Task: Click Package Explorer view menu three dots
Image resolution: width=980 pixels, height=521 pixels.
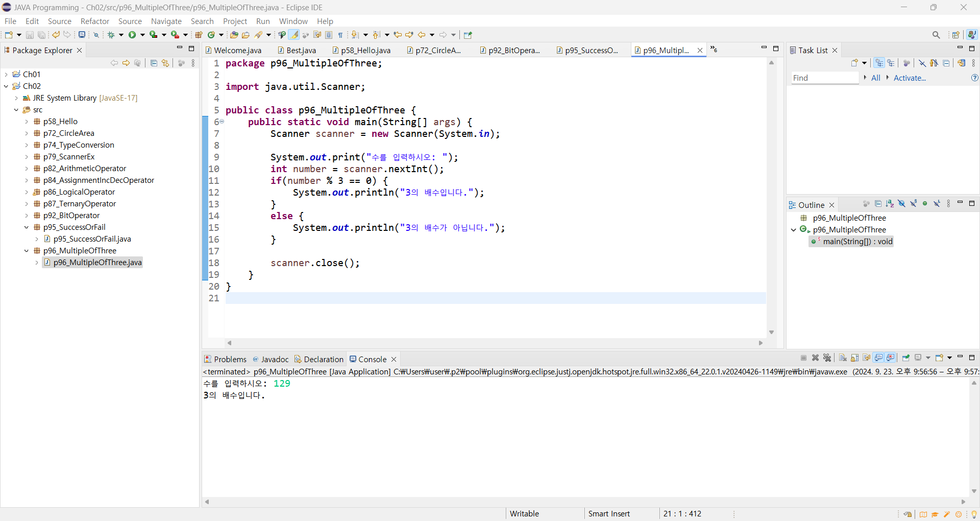Action: click(x=193, y=63)
